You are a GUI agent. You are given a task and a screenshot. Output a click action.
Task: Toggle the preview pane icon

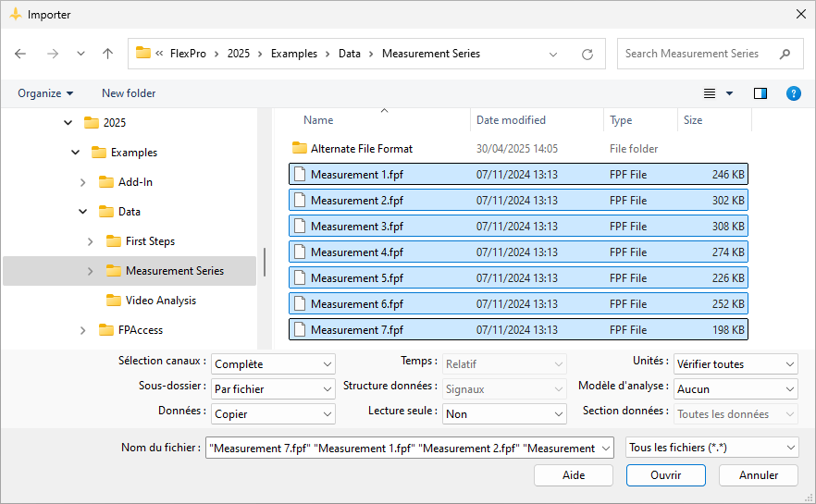coord(760,93)
